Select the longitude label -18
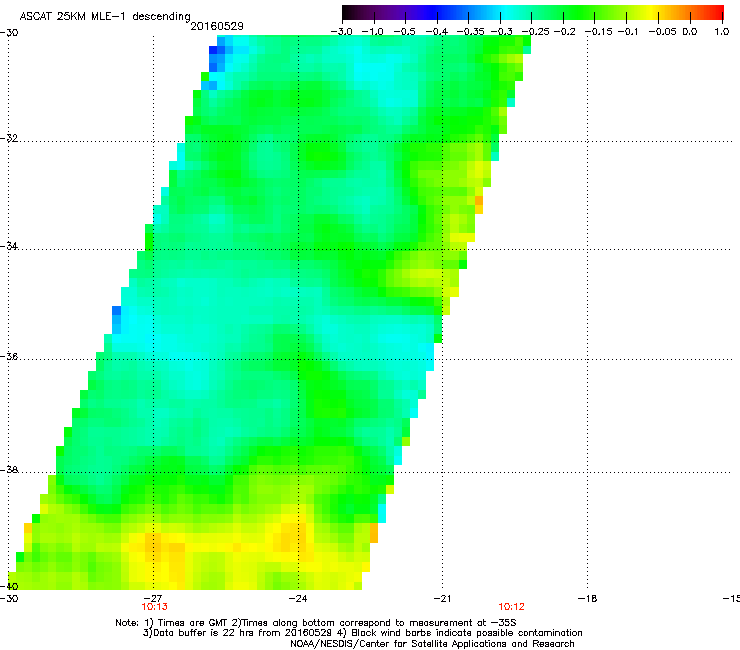This screenshot has height=650, width=740. pyautogui.click(x=587, y=598)
